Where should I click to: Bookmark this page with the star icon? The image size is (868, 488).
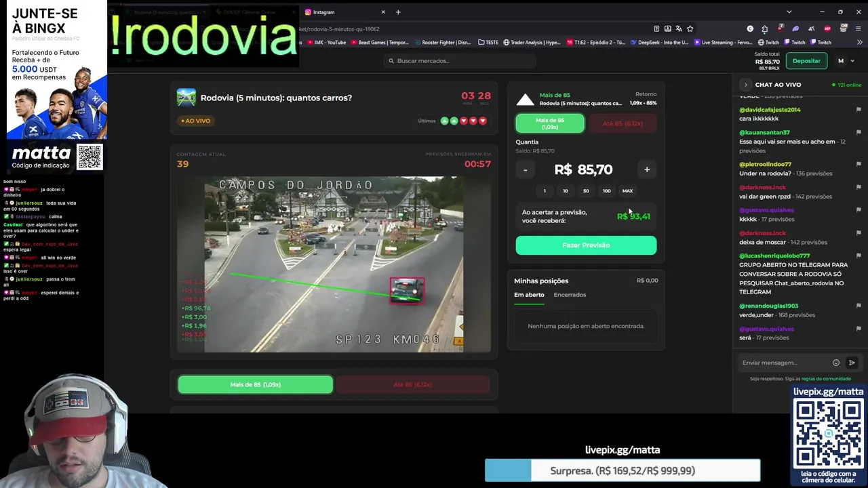click(690, 29)
